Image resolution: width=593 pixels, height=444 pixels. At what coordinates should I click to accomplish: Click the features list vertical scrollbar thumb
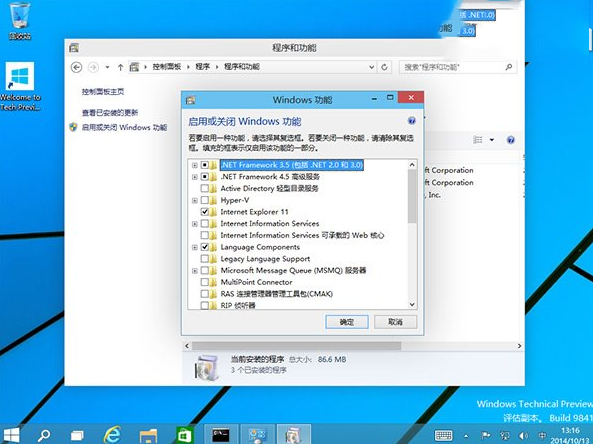[x=412, y=196]
